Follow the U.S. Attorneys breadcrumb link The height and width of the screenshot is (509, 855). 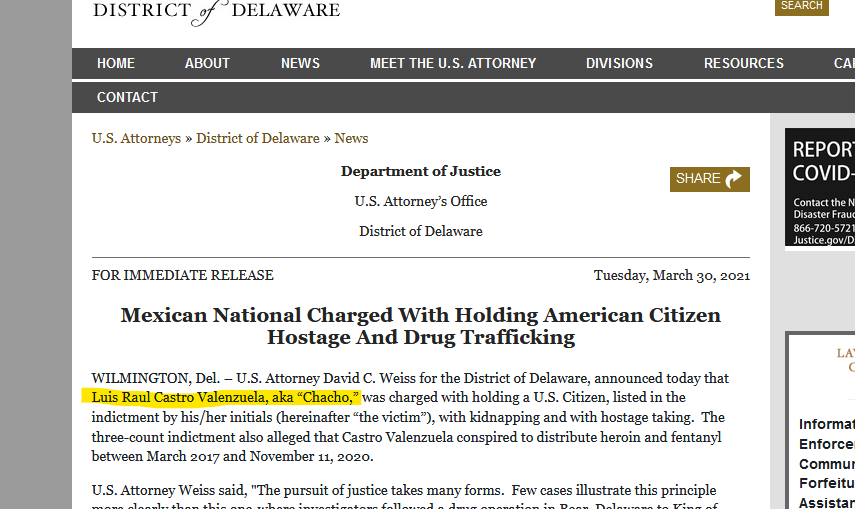coord(136,139)
